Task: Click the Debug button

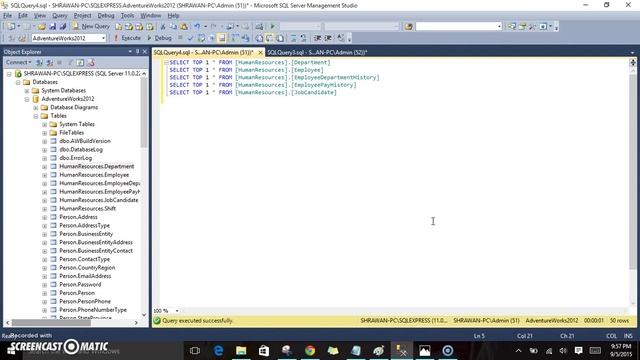Action: (x=160, y=38)
